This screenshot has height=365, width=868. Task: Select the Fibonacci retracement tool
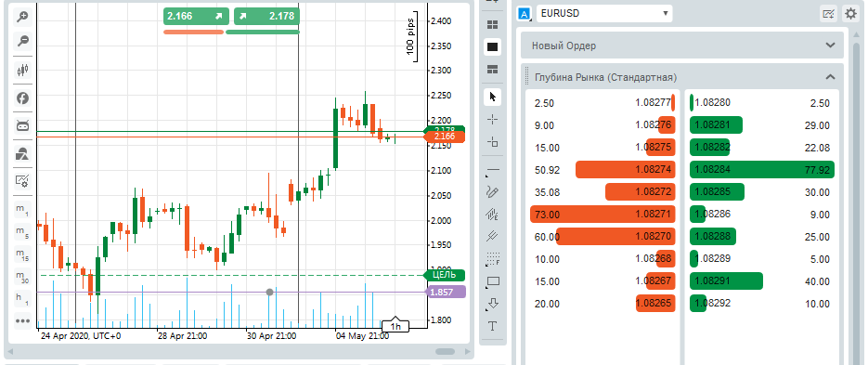(492, 258)
